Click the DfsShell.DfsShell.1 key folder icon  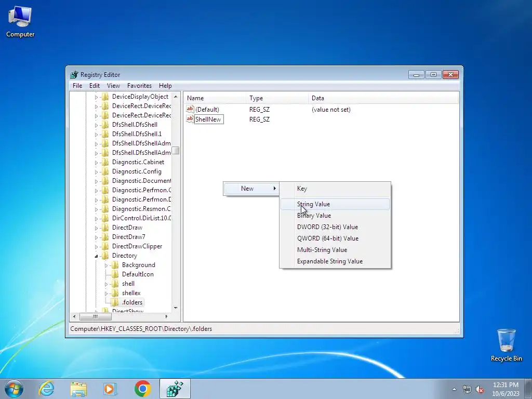tap(105, 134)
